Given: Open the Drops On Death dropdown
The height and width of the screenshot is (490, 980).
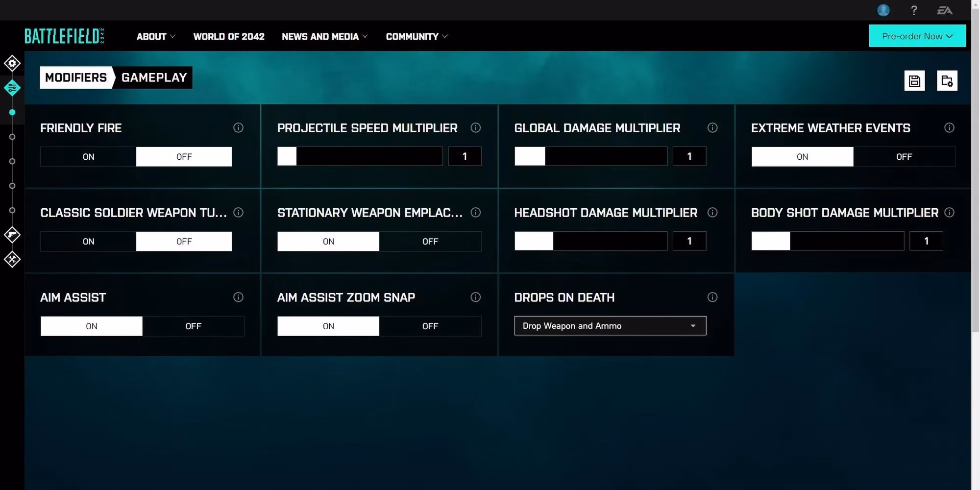Looking at the screenshot, I should tap(610, 325).
